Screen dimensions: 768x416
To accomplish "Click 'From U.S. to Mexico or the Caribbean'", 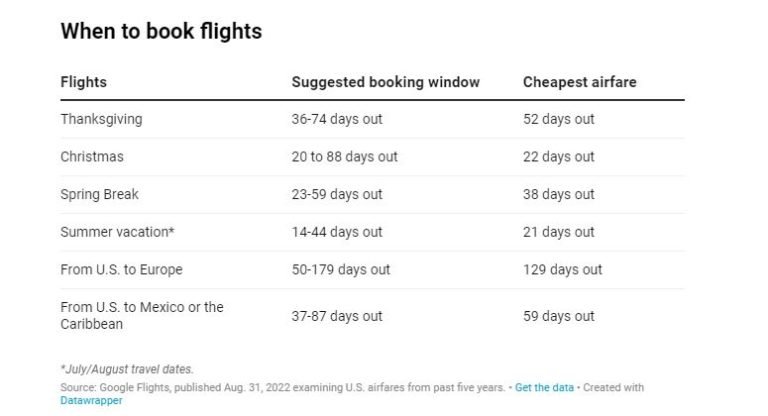I will point(142,316).
